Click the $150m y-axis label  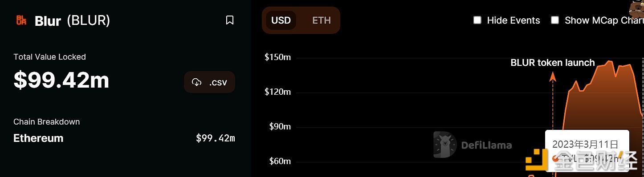point(277,57)
